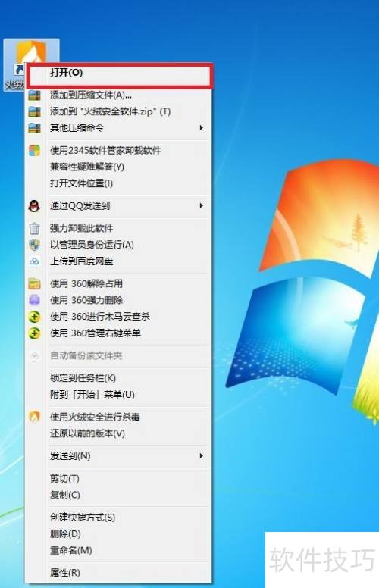Click greyed icon beside 自动备份该文件夹

35,356
